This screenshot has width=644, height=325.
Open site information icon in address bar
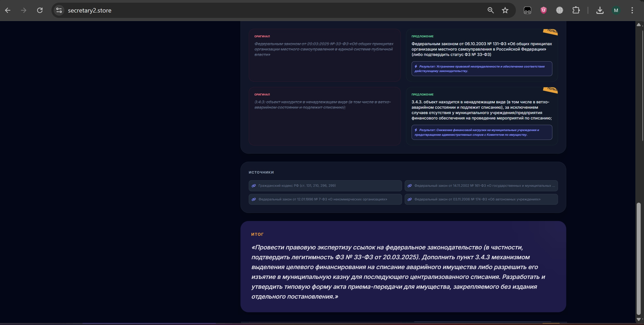pyautogui.click(x=59, y=10)
